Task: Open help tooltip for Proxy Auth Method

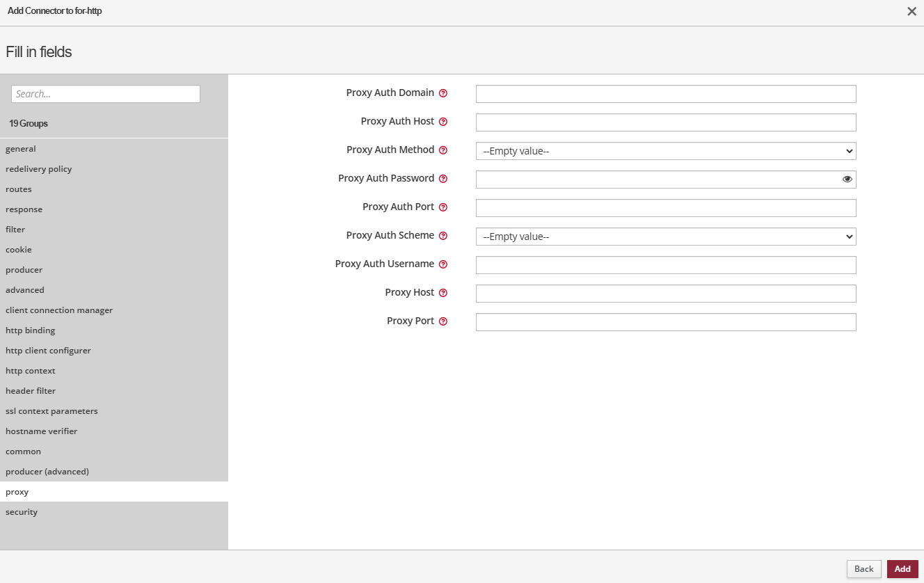Action: coord(443,150)
